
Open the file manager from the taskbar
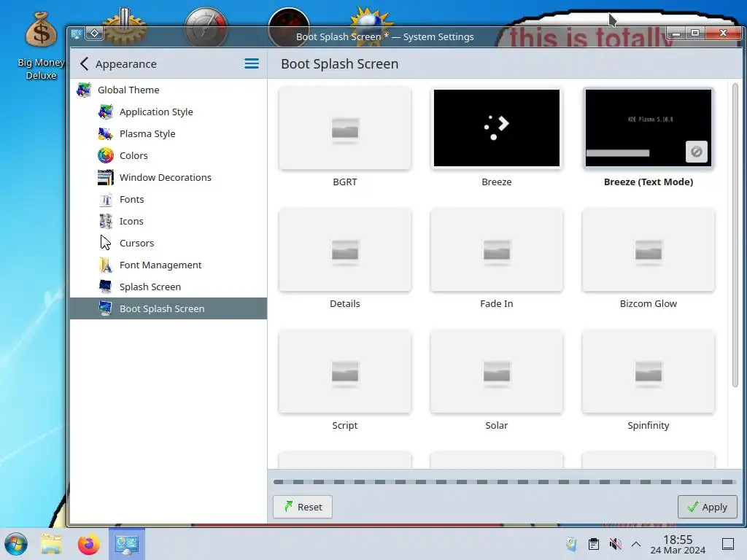tap(52, 544)
